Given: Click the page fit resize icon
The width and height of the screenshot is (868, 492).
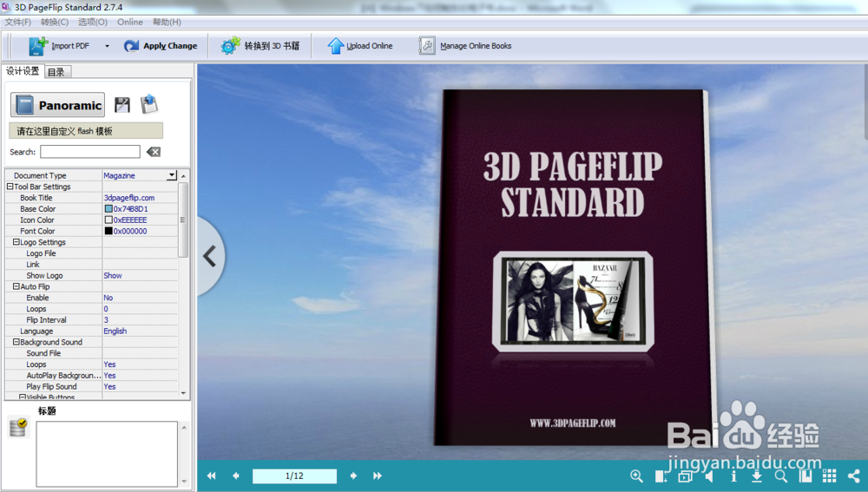Looking at the screenshot, I should coord(661,476).
